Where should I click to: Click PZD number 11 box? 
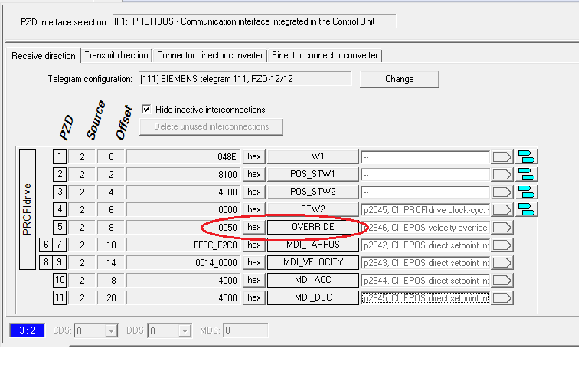(60, 297)
